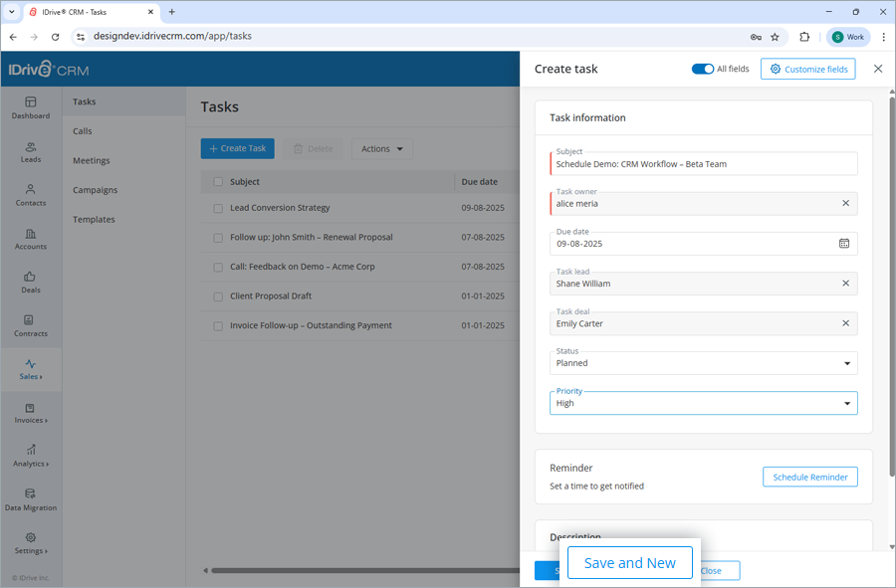Click the horizontal scrollbar below the task list
Viewport: 896px width, 588px height.
coord(358,570)
